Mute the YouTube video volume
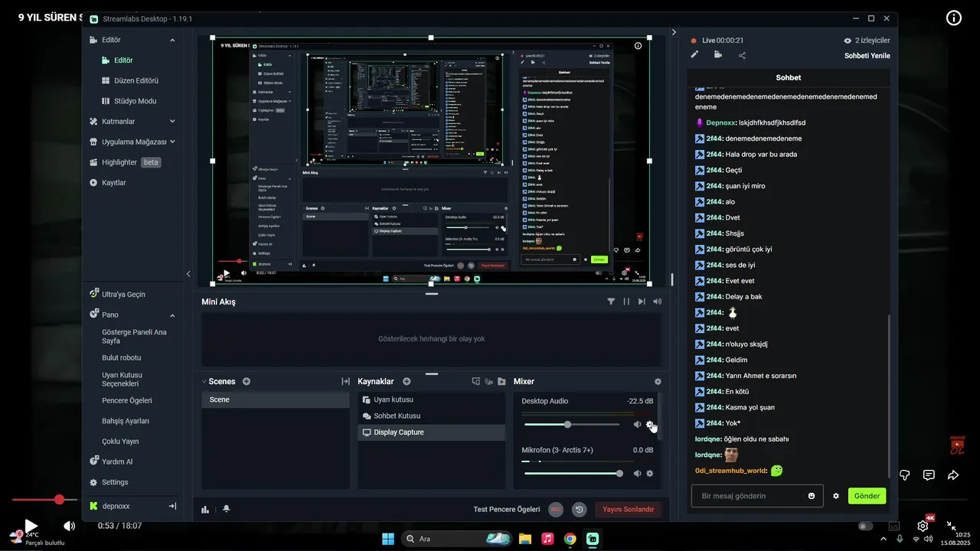 (69, 526)
